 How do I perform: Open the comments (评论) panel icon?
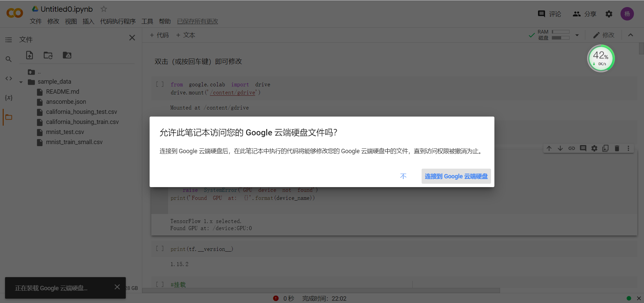click(x=541, y=14)
